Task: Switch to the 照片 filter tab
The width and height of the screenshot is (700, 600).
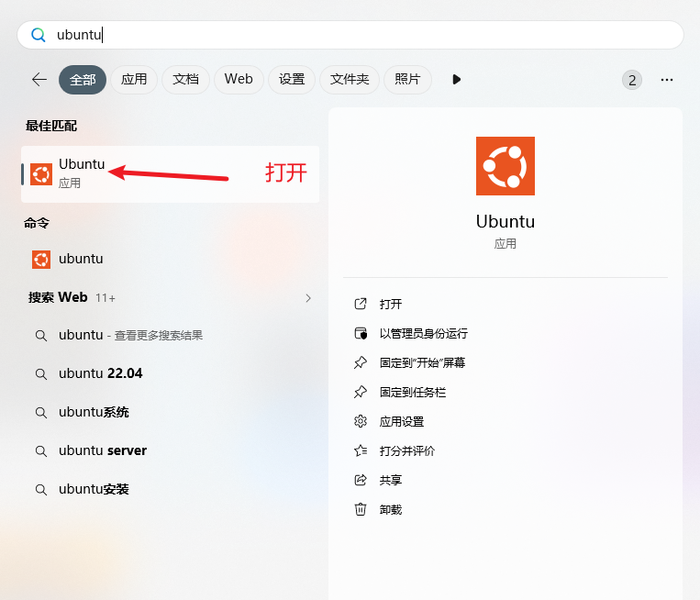Action: click(407, 80)
